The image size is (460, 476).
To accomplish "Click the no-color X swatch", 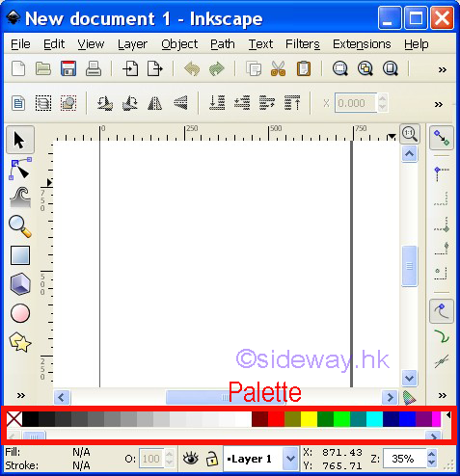I will [14, 419].
